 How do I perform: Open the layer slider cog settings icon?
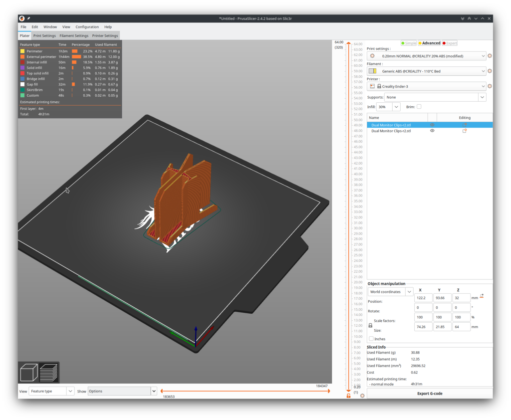[362, 396]
